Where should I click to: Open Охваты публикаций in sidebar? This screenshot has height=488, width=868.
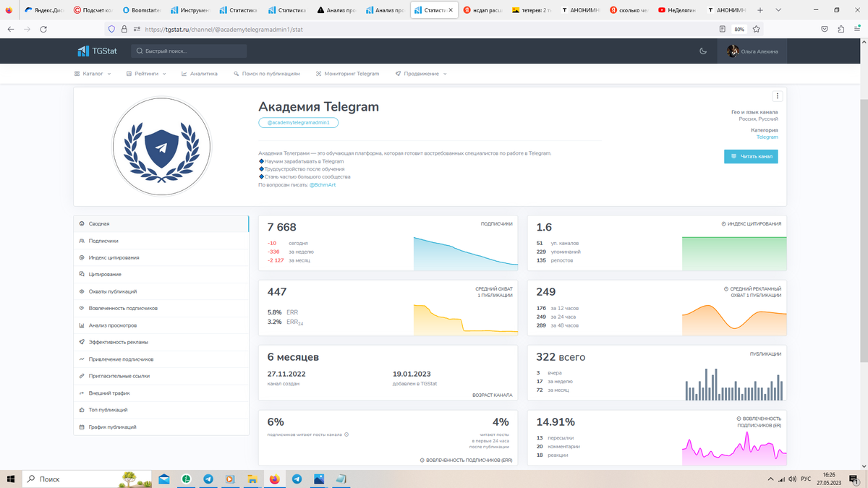coord(161,291)
